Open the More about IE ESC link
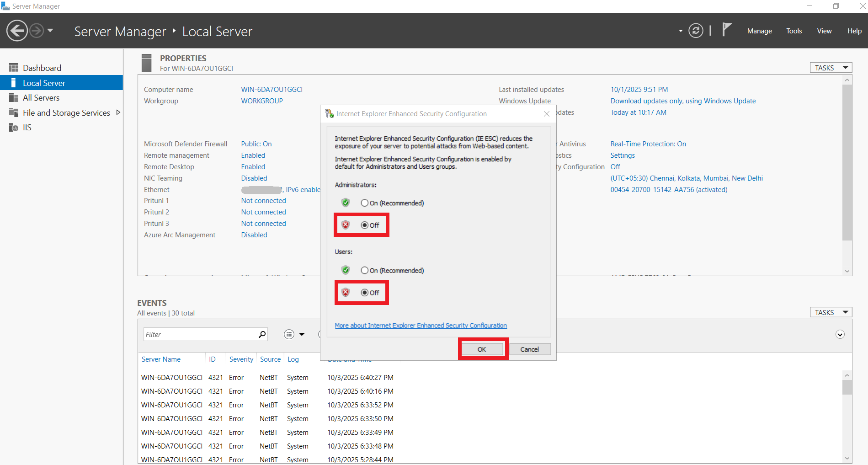Image resolution: width=868 pixels, height=465 pixels. (421, 325)
